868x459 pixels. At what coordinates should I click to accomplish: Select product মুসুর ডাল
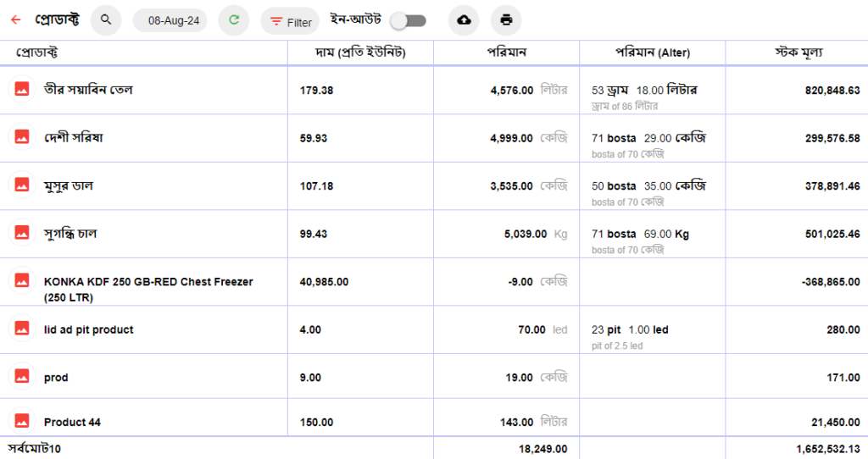coord(68,185)
